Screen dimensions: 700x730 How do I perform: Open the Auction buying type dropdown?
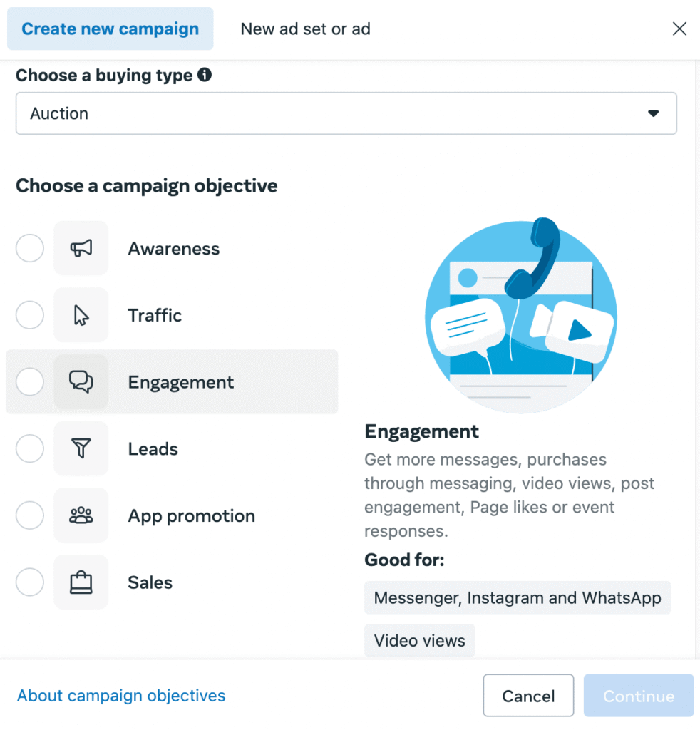(346, 113)
